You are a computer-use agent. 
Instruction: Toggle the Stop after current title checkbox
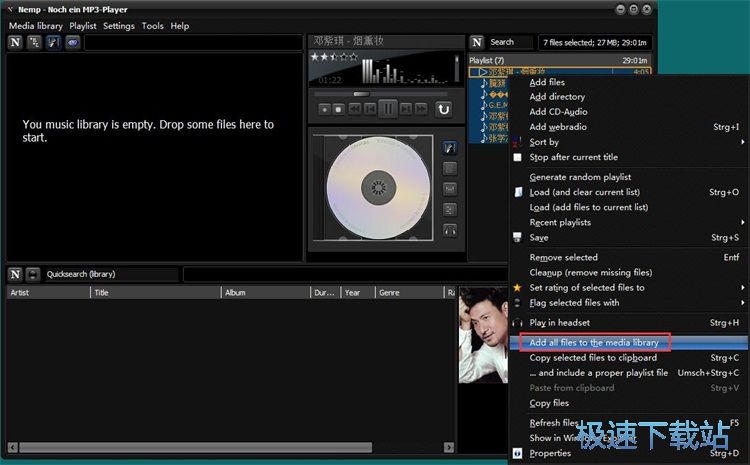coord(517,157)
